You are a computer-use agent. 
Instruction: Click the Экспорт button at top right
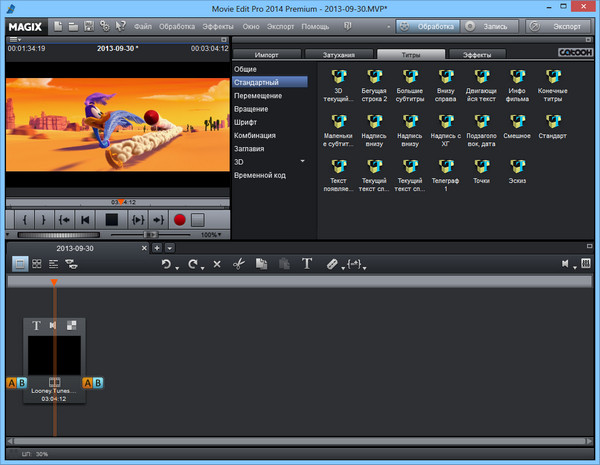point(565,24)
